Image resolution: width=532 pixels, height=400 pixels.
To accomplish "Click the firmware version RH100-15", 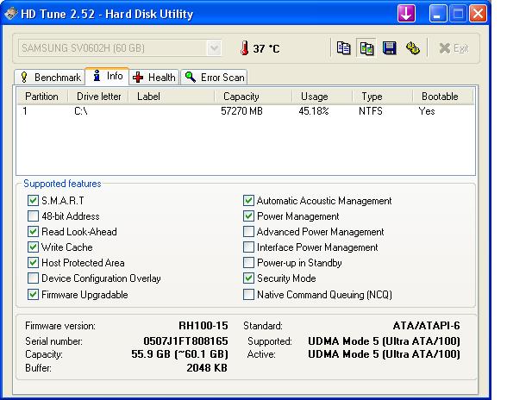I will click(203, 326).
